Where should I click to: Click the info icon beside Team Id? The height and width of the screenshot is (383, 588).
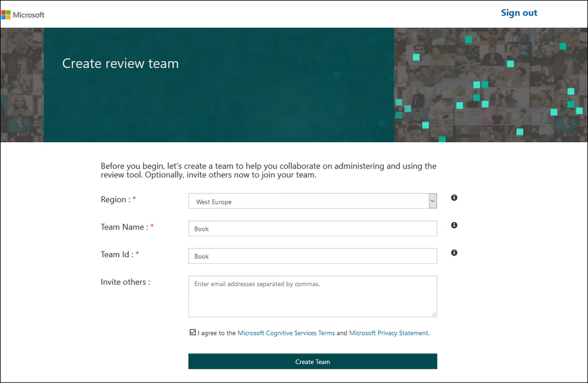pos(454,253)
